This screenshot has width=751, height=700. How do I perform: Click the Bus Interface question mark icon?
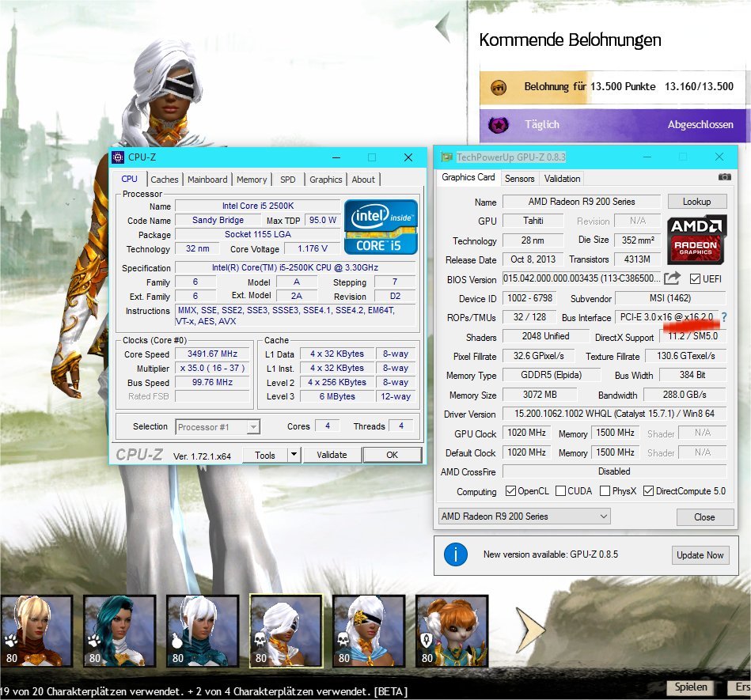pyautogui.click(x=724, y=317)
